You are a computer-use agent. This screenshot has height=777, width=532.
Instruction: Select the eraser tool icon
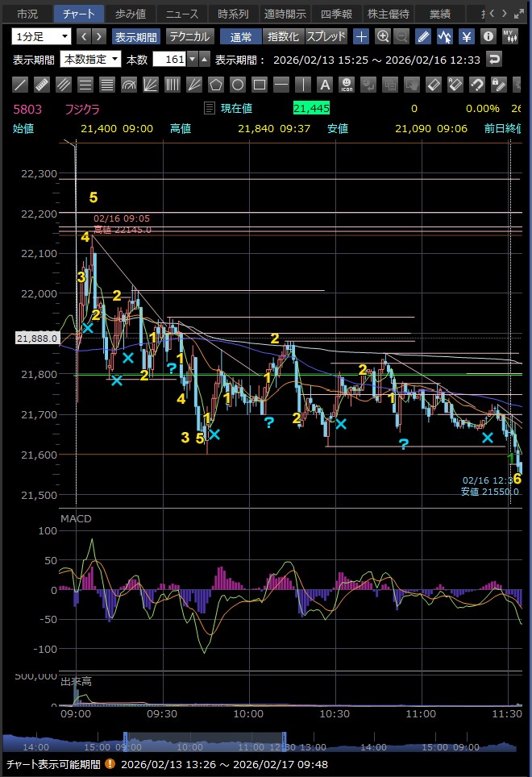click(434, 85)
